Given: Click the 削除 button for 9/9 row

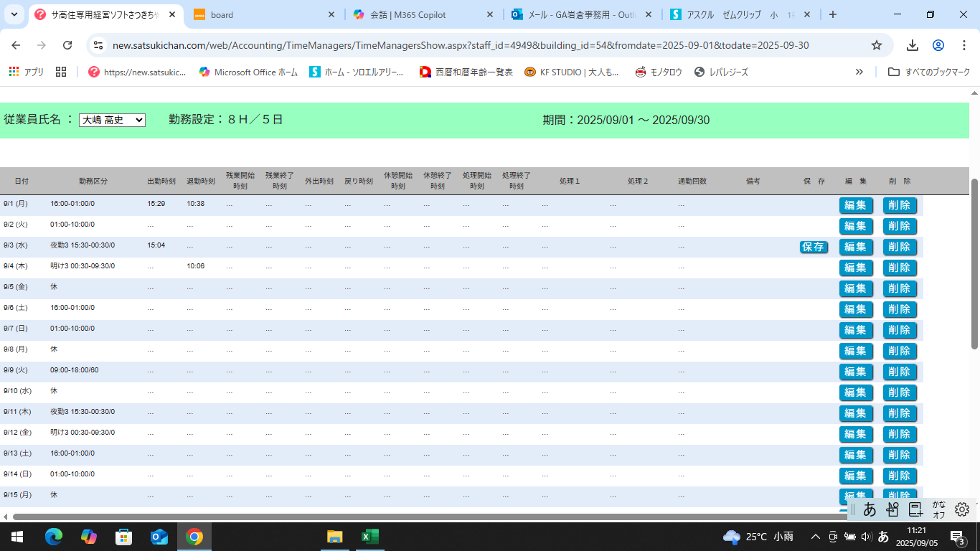Looking at the screenshot, I should tap(900, 372).
